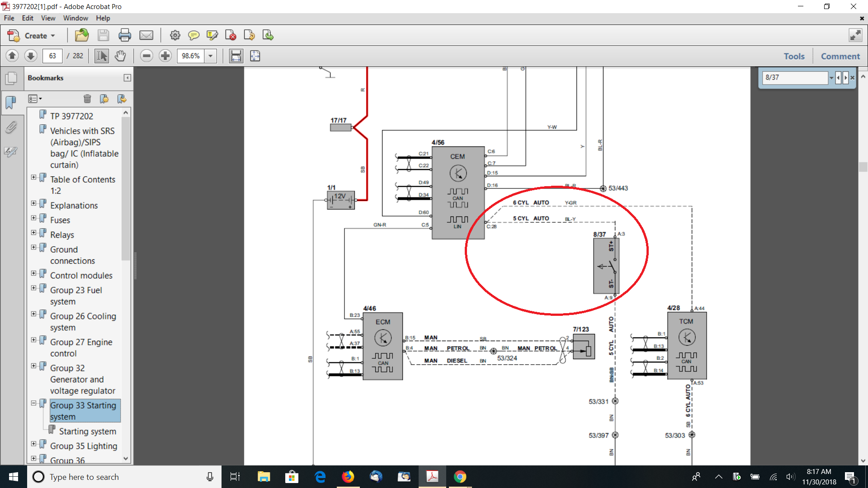Click the Zoom In plus button
The width and height of the screenshot is (868, 488).
[165, 56]
